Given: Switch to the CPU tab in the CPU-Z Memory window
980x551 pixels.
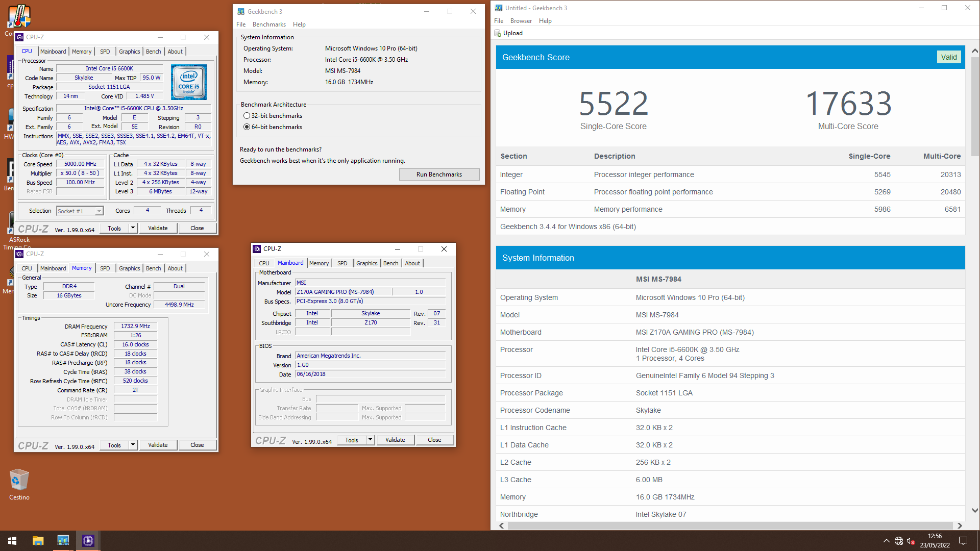Looking at the screenshot, I should click(x=27, y=268).
